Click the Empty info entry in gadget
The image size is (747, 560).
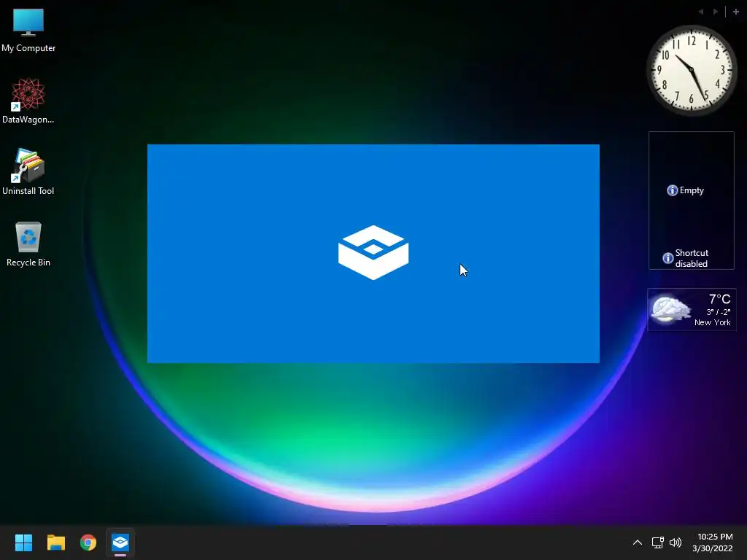pyautogui.click(x=685, y=190)
